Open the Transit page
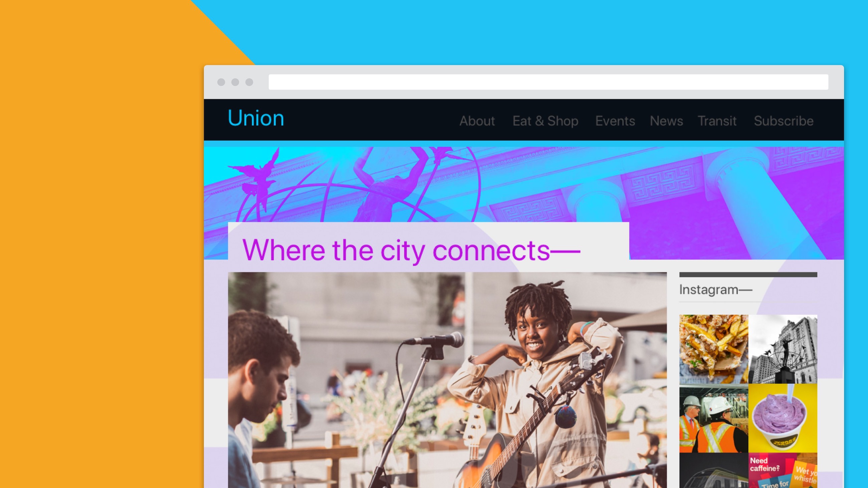 (x=717, y=121)
